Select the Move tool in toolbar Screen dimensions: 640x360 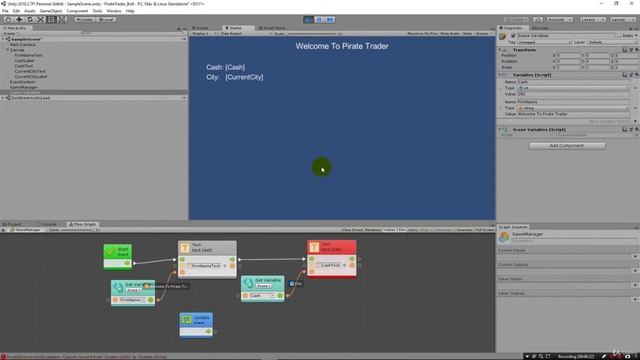[19, 20]
